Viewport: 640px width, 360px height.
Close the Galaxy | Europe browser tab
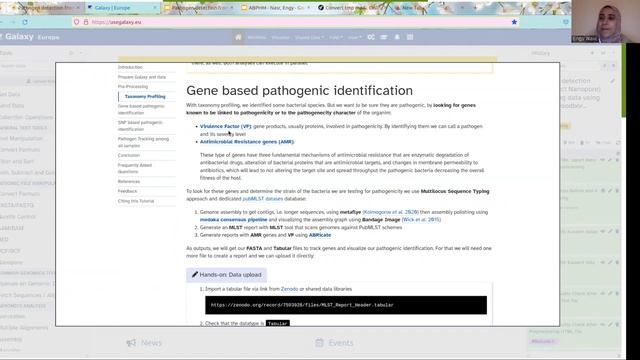155,8
